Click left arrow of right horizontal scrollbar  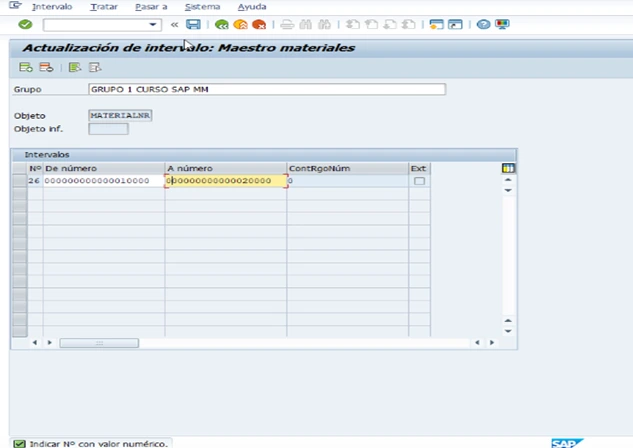pyautogui.click(x=477, y=343)
